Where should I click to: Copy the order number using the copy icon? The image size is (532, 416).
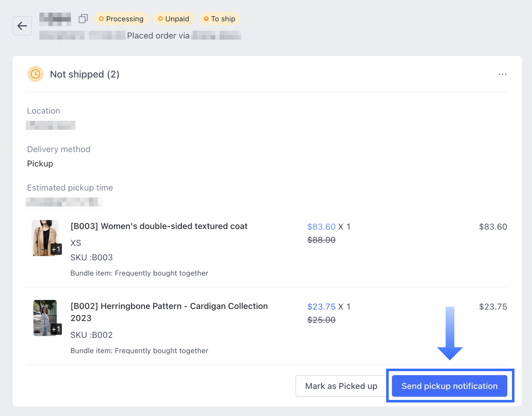click(83, 19)
